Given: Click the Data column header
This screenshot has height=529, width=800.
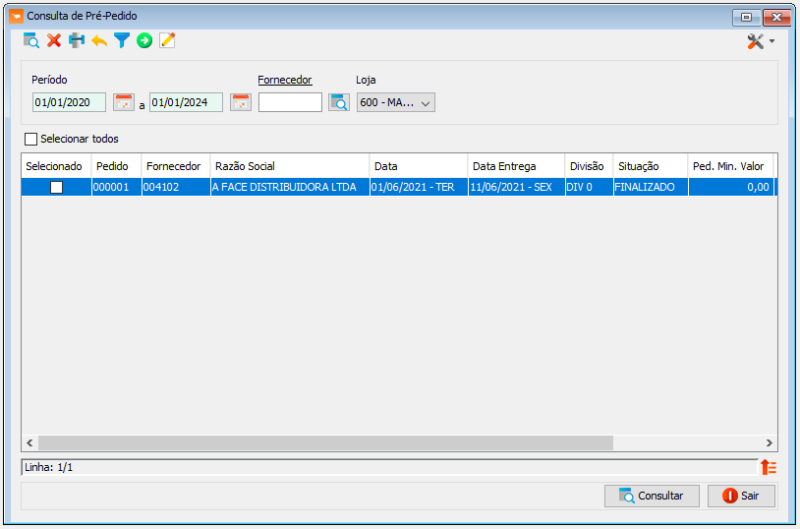Looking at the screenshot, I should (419, 166).
